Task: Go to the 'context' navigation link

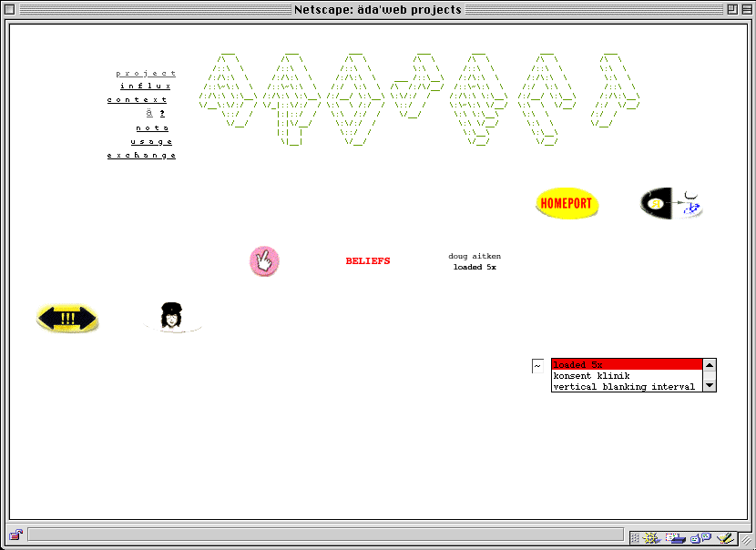Action: [138, 100]
